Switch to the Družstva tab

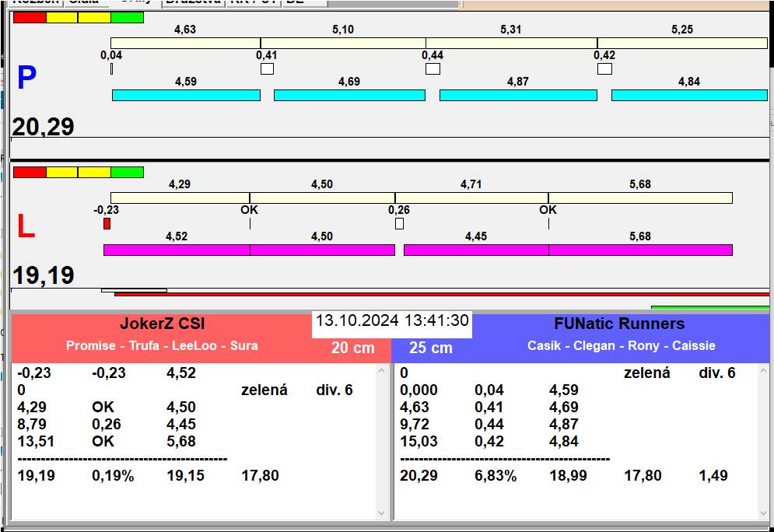(193, 2)
